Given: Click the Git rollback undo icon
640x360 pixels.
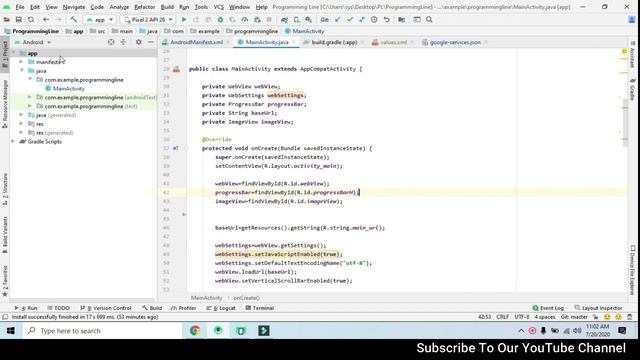Looking at the screenshot, I should click(386, 20).
